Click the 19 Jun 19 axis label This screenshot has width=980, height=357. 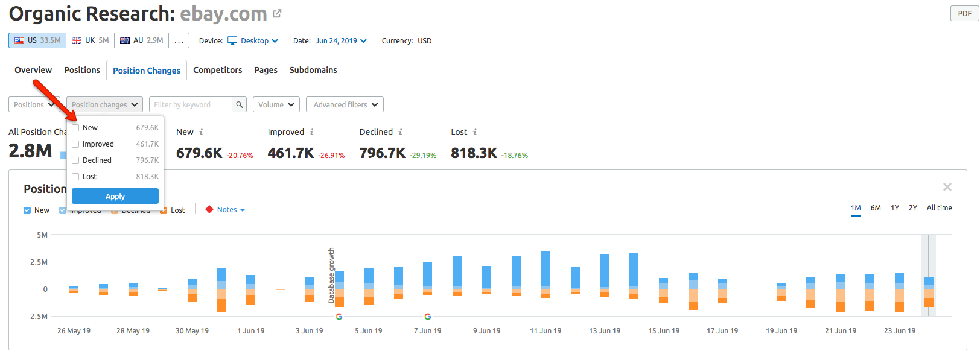(x=781, y=331)
